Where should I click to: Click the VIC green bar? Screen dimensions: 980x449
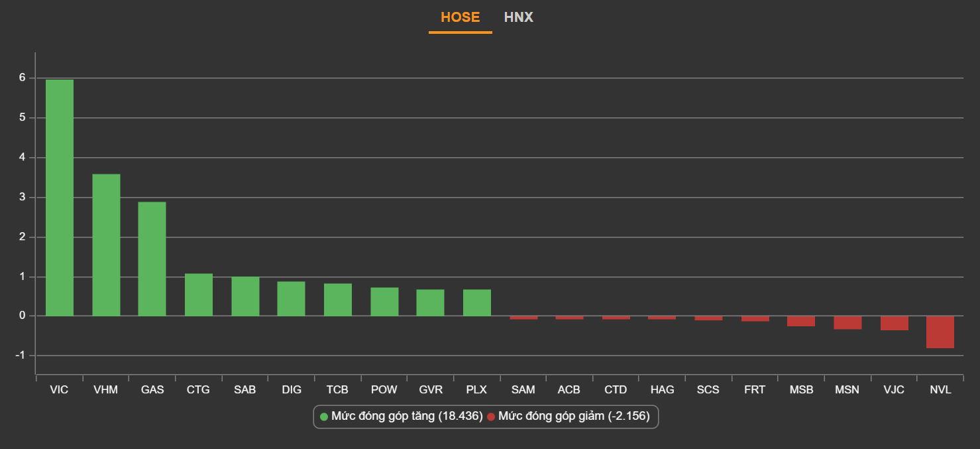pyautogui.click(x=60, y=198)
